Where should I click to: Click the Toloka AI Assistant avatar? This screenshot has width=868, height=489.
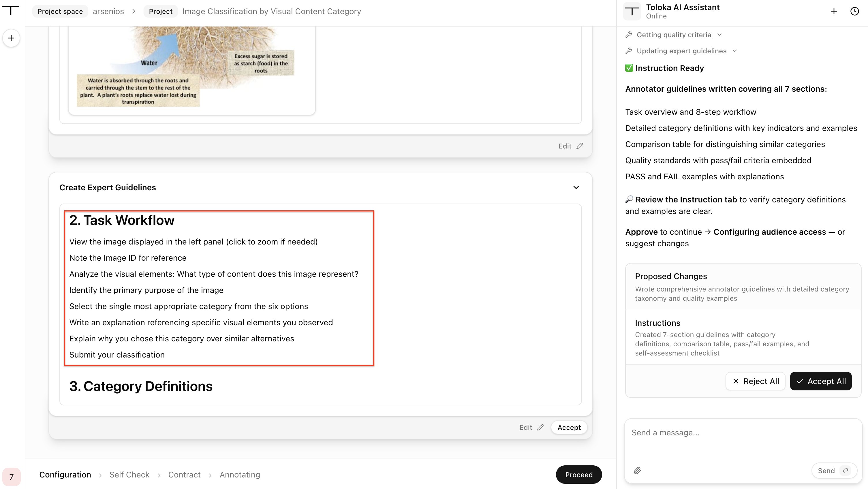tap(632, 12)
